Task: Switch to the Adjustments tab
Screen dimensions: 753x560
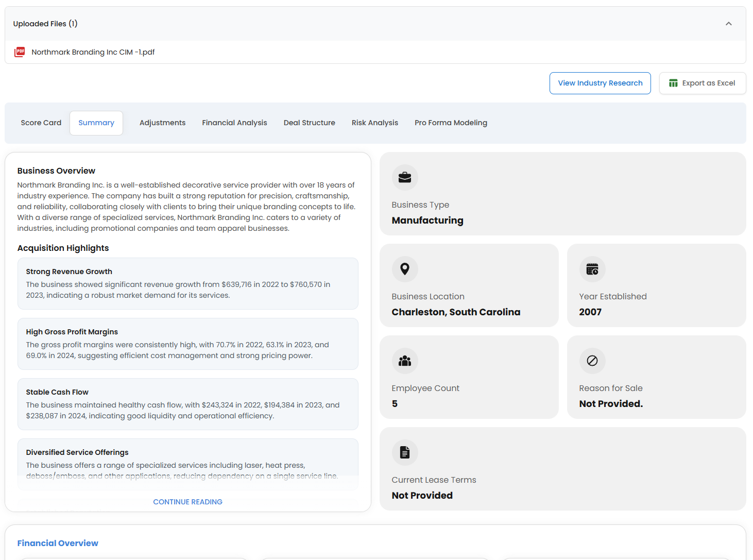Action: 163,123
